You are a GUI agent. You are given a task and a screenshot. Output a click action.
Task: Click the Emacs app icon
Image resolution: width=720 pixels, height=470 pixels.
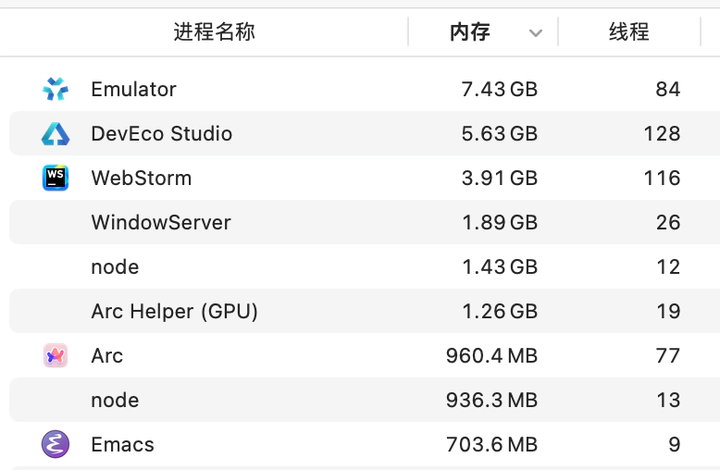pyautogui.click(x=55, y=444)
